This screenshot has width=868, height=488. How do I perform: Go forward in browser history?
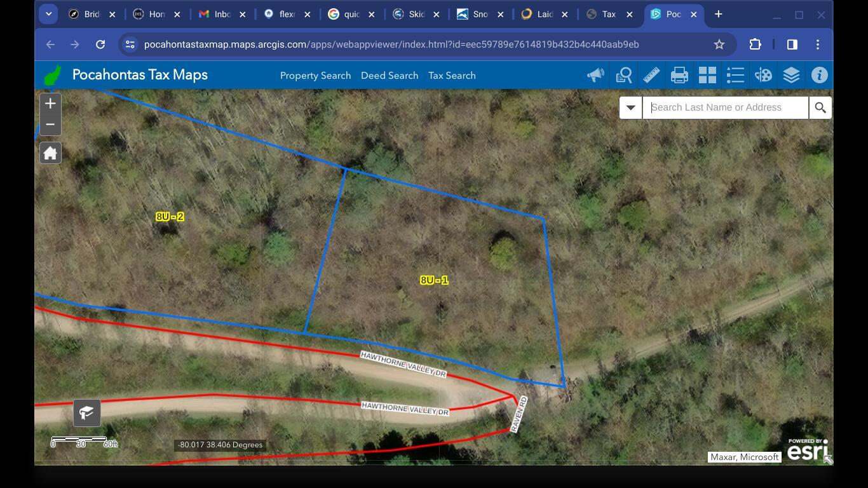[75, 44]
